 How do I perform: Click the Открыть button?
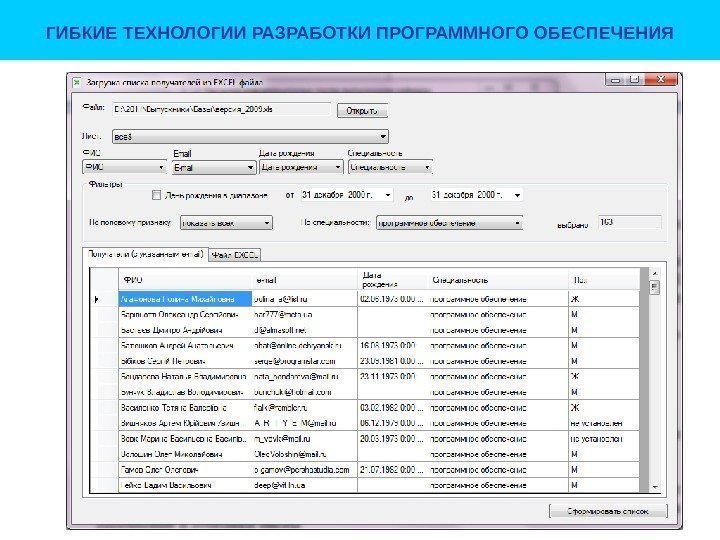click(x=362, y=111)
